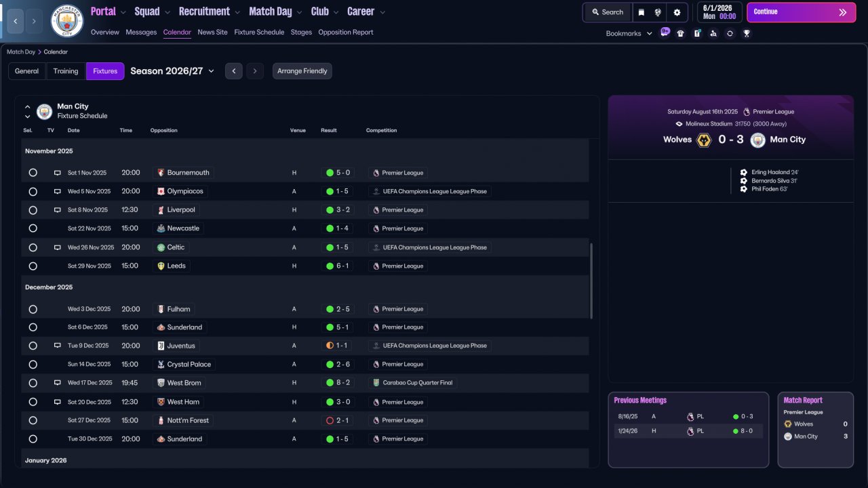Open the messages icon with the 9+ badge
The height and width of the screenshot is (488, 868).
click(x=665, y=33)
